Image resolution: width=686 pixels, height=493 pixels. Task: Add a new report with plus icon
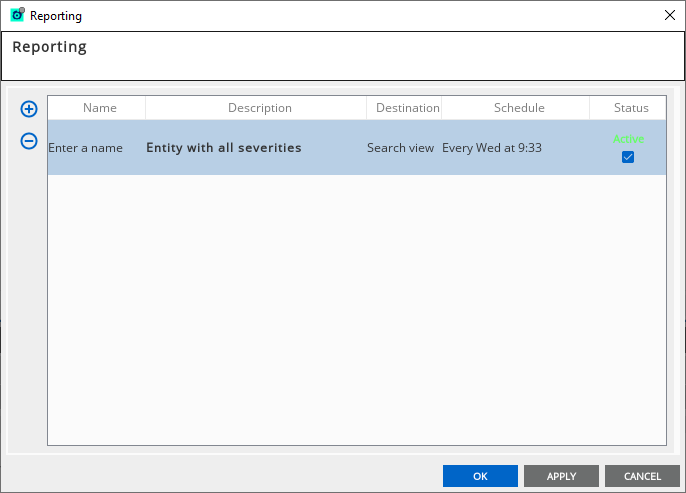[x=29, y=109]
